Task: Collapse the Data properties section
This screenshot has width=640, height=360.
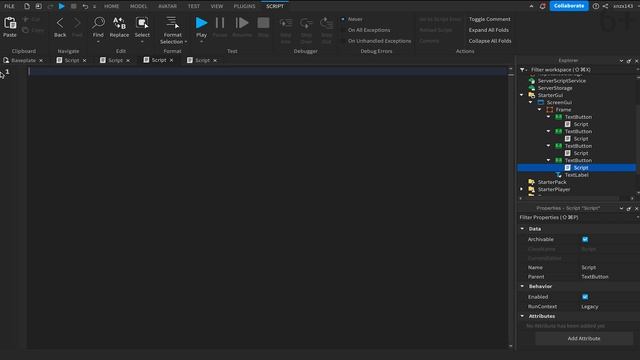Action: tap(522, 229)
